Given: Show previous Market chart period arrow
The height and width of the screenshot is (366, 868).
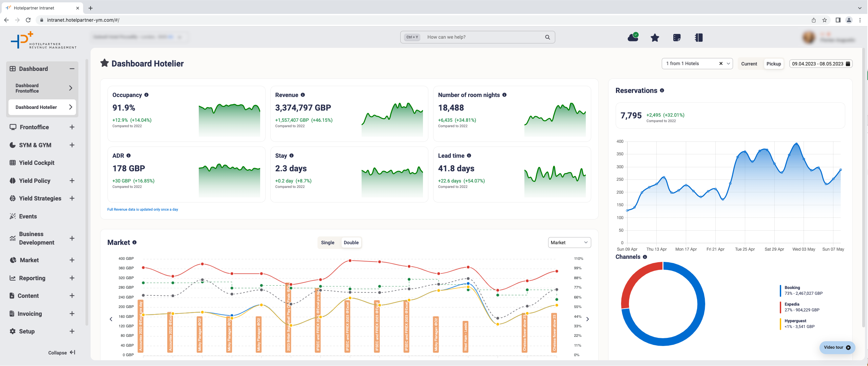Looking at the screenshot, I should pos(111,319).
